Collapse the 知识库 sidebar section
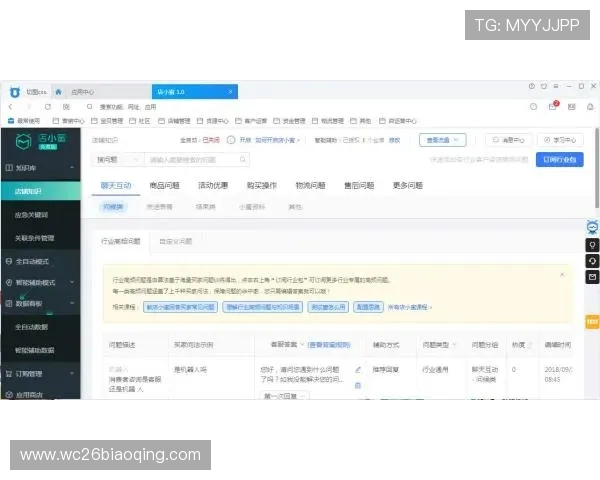Screen dimensions: 600x480 tap(72, 168)
